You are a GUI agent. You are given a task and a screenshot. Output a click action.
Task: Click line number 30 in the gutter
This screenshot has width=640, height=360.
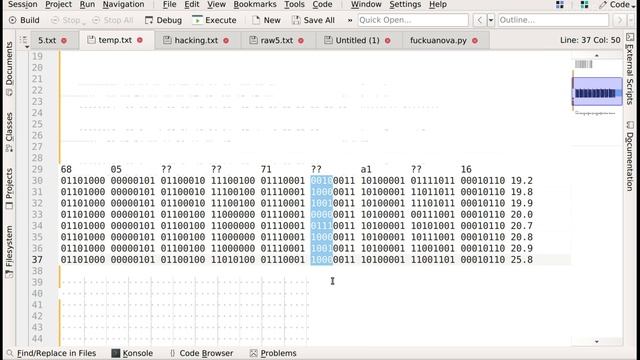[37, 180]
